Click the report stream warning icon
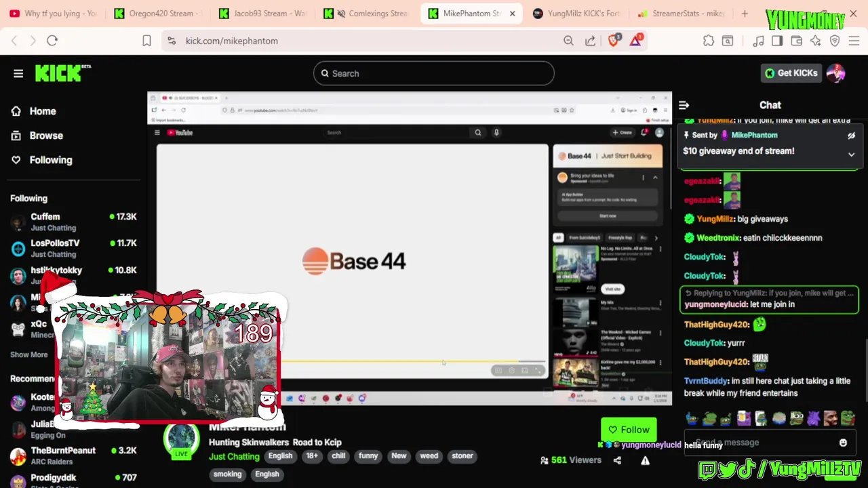The width and height of the screenshot is (868, 488). click(645, 460)
